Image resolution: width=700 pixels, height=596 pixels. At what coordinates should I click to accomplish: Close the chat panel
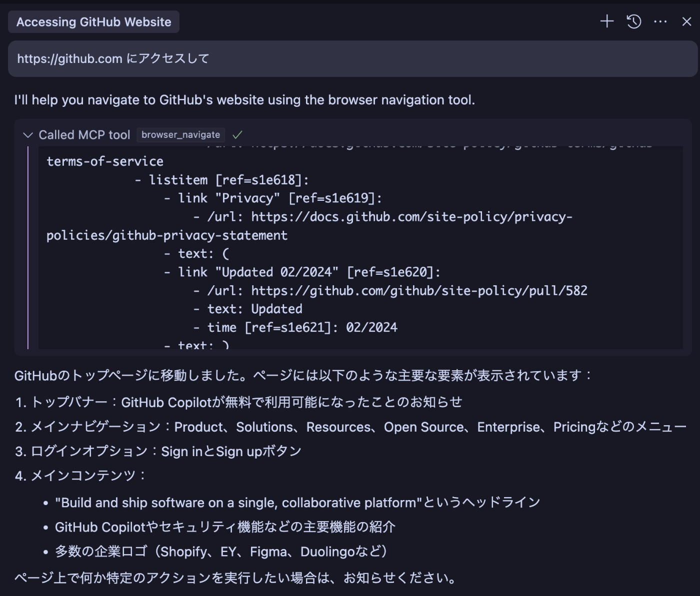coord(686,21)
